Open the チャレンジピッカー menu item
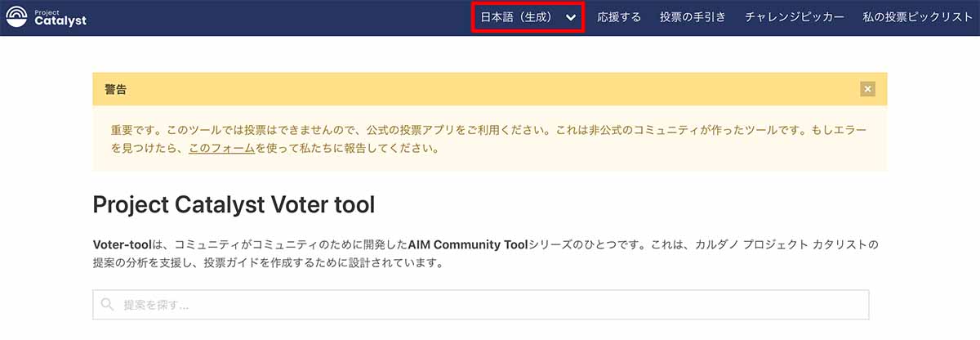This screenshot has width=980, height=340. pyautogui.click(x=794, y=17)
